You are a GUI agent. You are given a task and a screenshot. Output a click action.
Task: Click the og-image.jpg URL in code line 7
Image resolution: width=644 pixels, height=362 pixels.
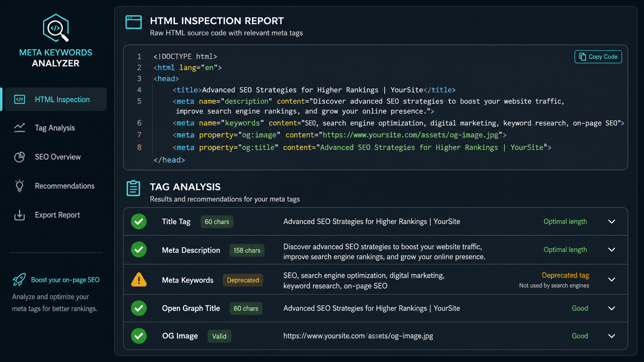[x=410, y=135]
